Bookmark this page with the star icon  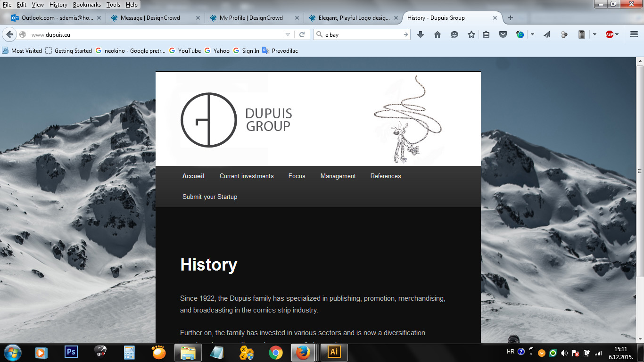click(471, 34)
